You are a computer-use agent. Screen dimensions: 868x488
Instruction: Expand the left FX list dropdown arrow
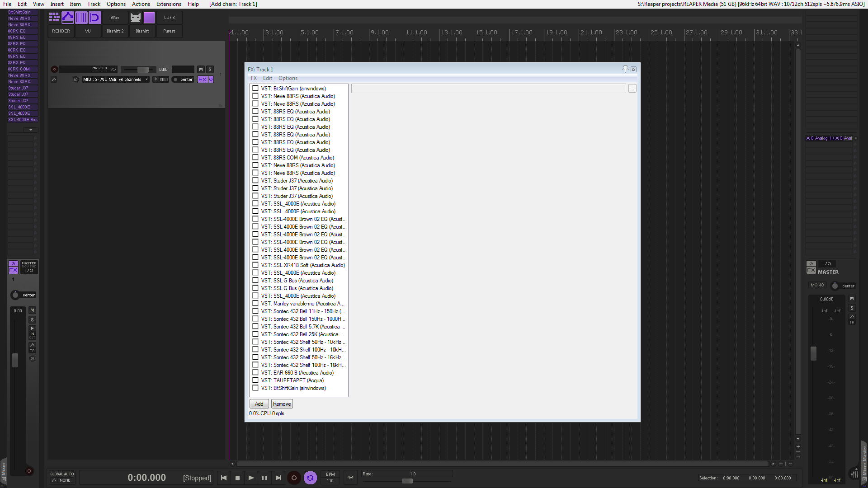click(31, 130)
